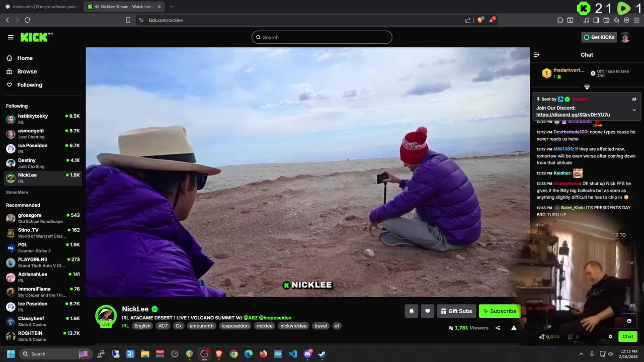Viewport: 644px width, 362px height.
Task: Open ROSHTEIN recommended channel
Action: coord(43,336)
